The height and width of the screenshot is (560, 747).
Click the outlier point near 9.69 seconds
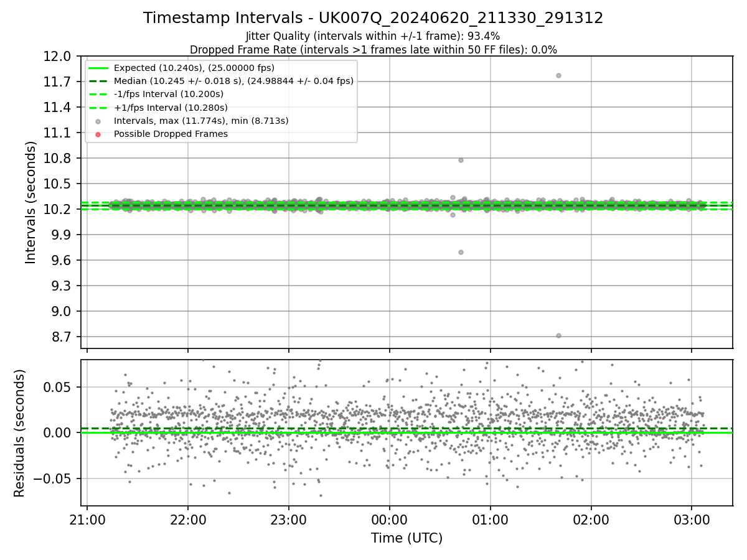(461, 252)
